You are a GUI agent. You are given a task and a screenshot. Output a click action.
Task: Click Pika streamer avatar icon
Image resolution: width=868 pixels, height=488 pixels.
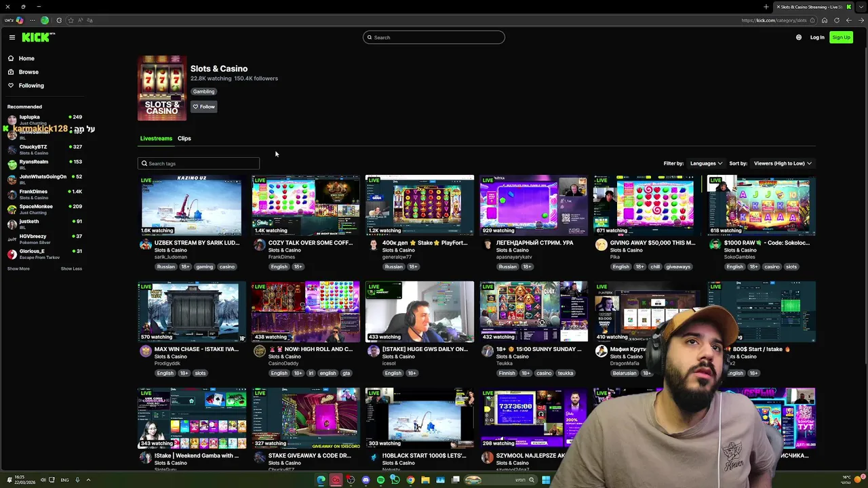(601, 245)
